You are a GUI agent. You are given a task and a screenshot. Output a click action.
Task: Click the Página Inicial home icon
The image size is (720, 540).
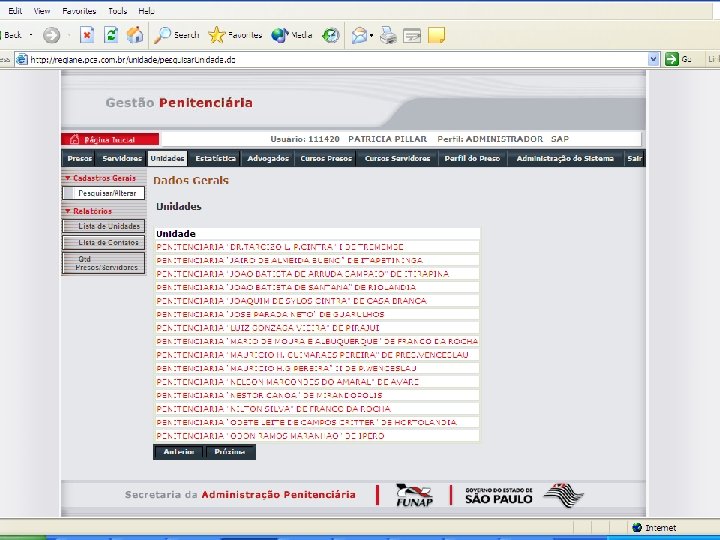click(74, 140)
